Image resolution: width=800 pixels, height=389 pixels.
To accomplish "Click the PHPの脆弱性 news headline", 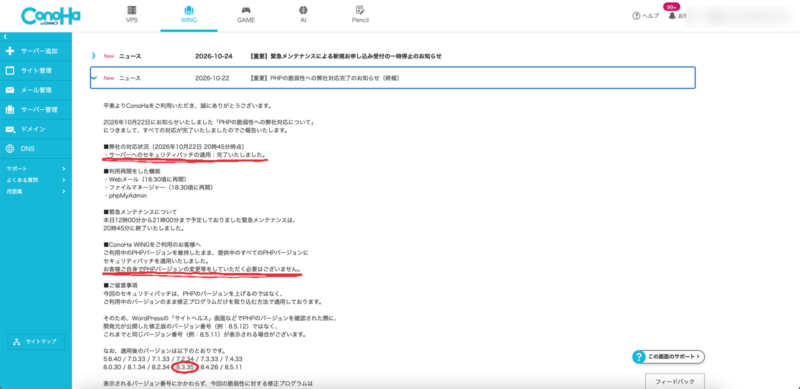I will click(324, 78).
